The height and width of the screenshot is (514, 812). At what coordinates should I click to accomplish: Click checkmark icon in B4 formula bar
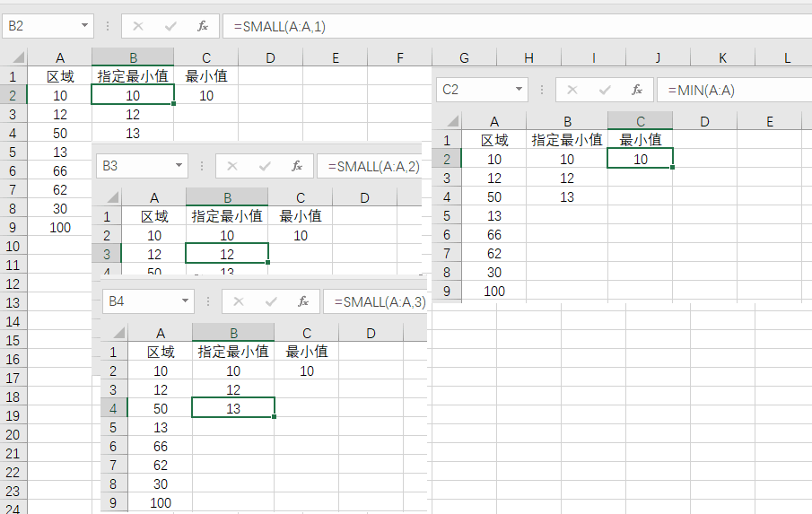(271, 301)
